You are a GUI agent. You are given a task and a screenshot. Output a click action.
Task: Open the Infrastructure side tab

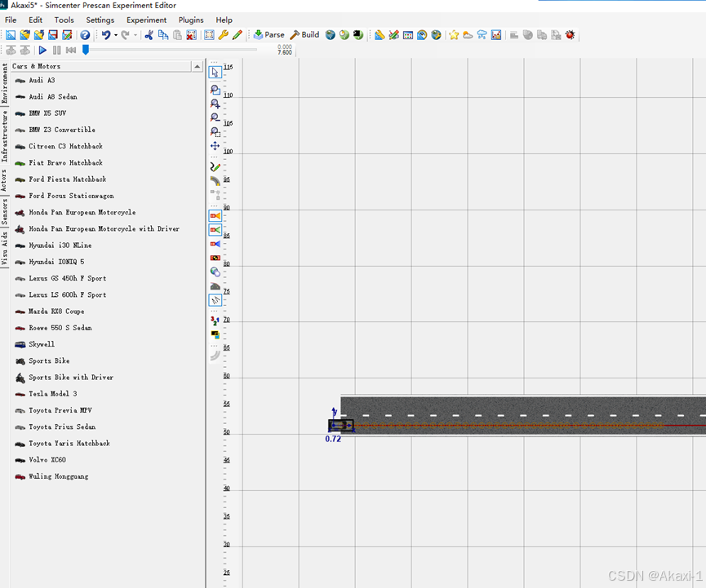pos(4,137)
